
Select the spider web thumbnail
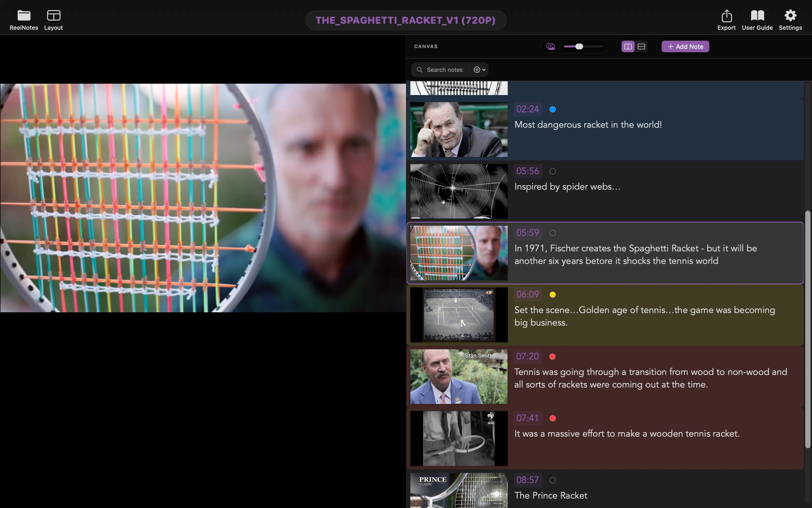click(459, 191)
